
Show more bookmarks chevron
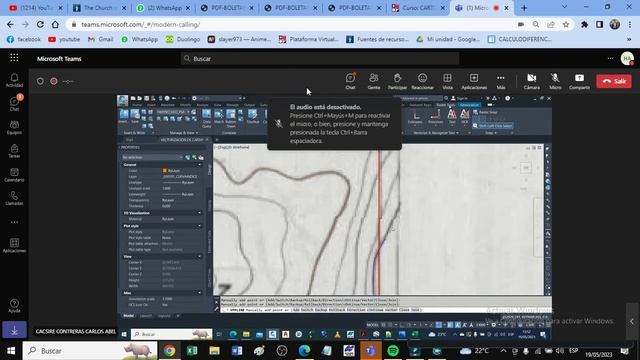pyautogui.click(x=629, y=39)
